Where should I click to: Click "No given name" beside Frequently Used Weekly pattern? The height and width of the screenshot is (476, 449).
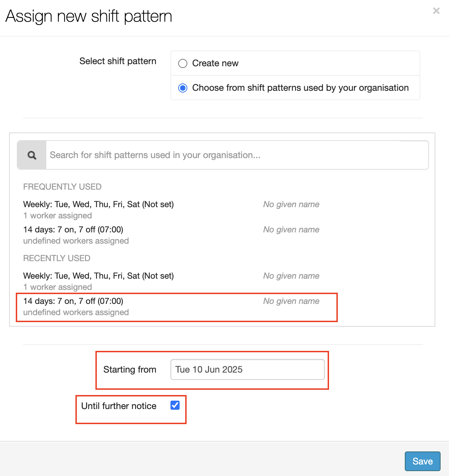point(291,204)
